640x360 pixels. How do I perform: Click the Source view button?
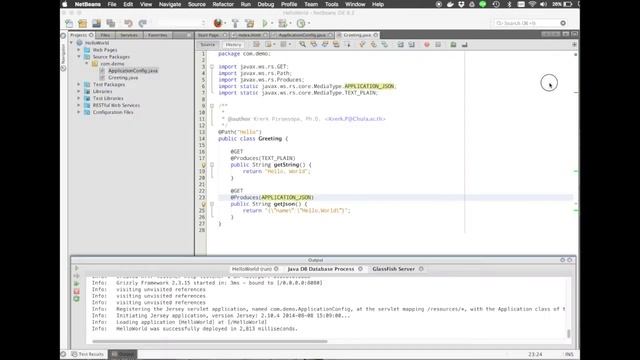click(x=208, y=44)
